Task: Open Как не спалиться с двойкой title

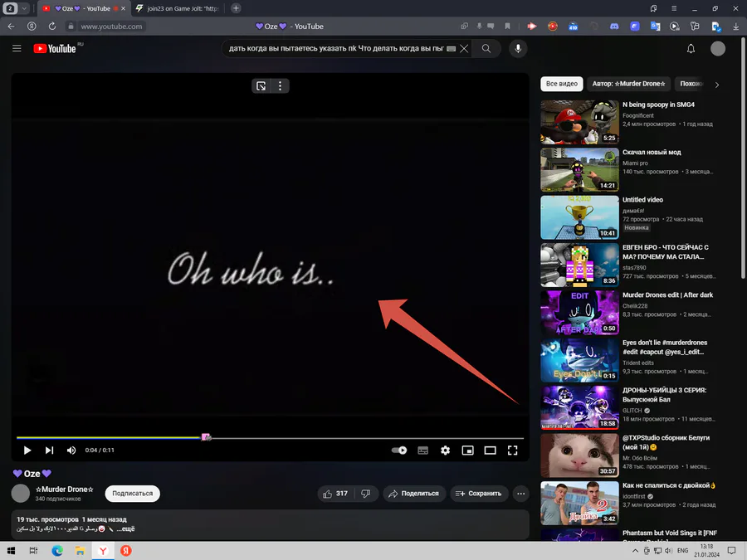Action: (x=669, y=485)
